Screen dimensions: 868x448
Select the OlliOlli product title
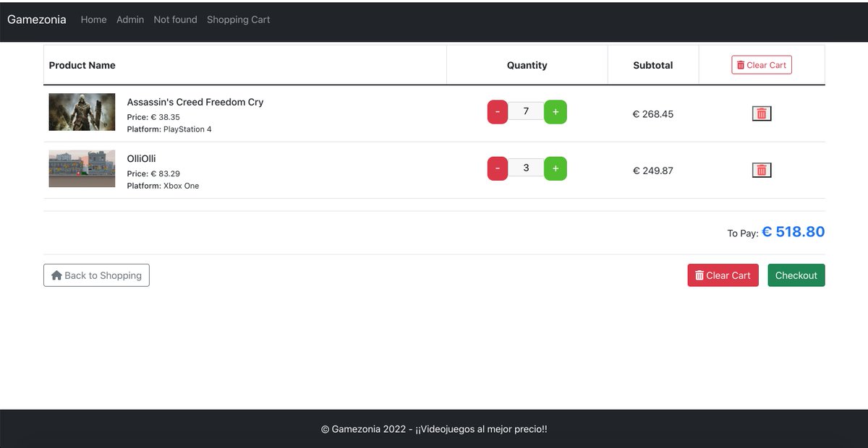coord(142,158)
